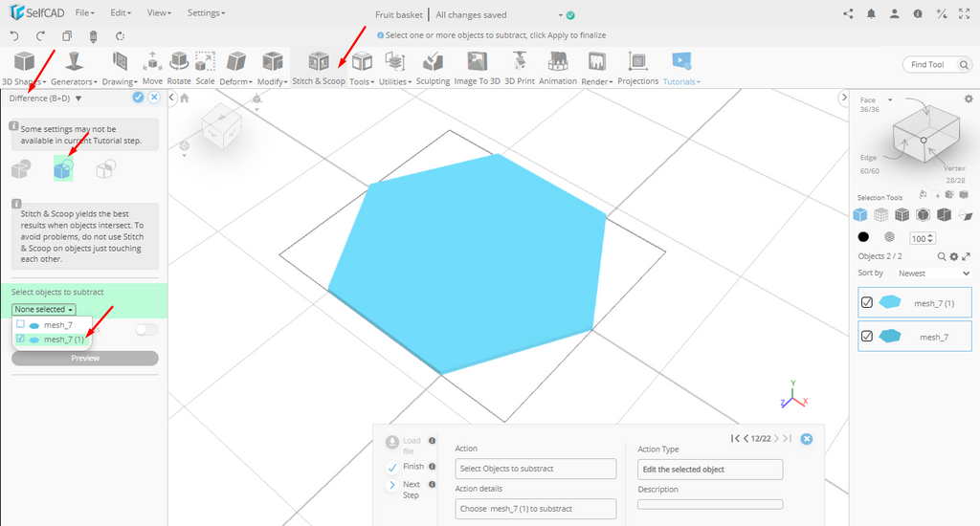The height and width of the screenshot is (526, 980).
Task: Select the Scale tool
Action: [205, 67]
